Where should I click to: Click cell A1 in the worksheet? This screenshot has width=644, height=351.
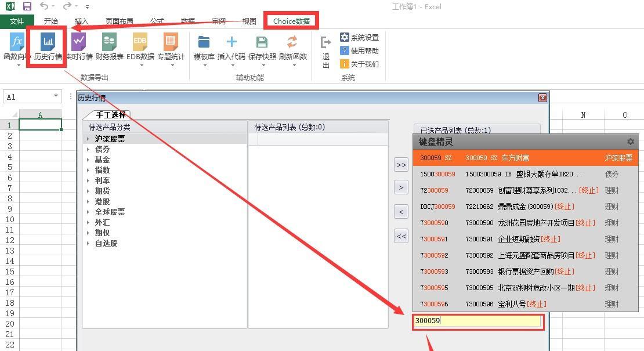click(x=40, y=125)
